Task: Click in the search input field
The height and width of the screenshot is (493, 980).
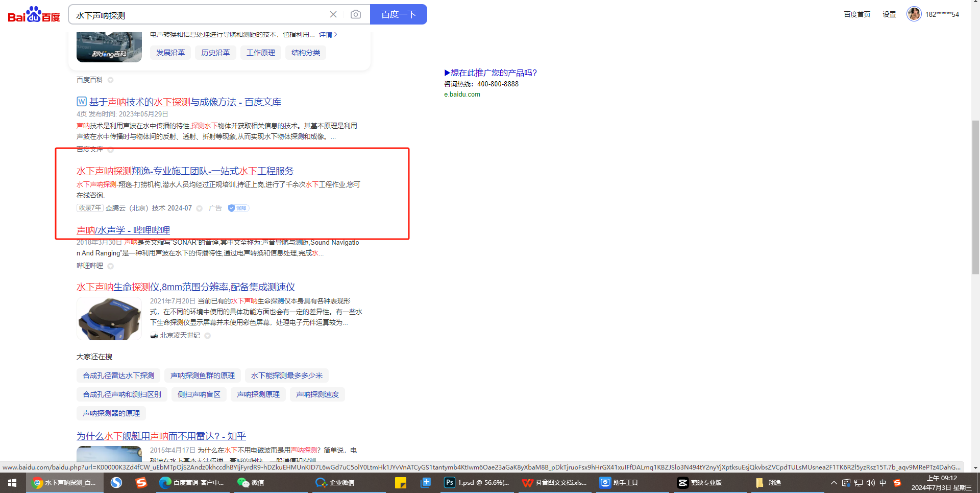Action: (x=199, y=15)
